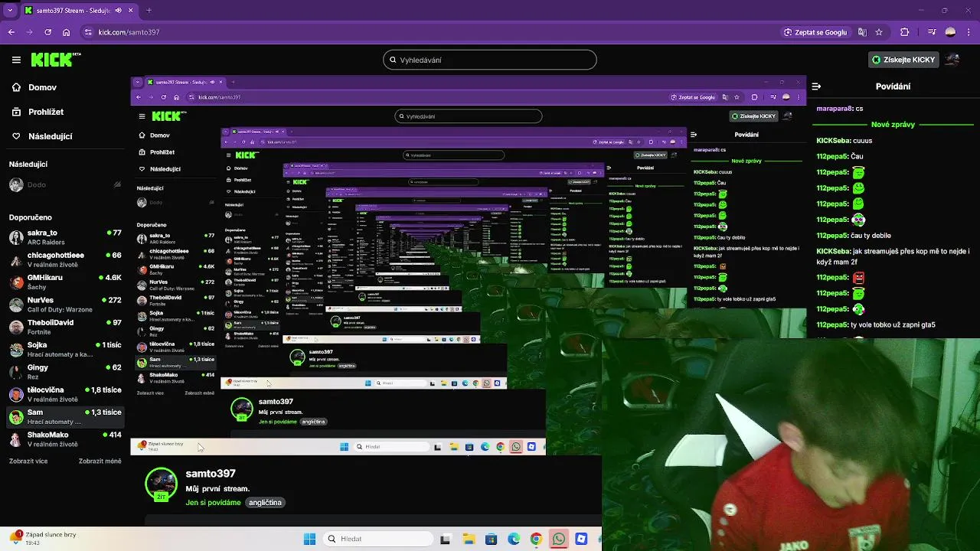Viewport: 980px width, 551px height.
Task: Click the angličtina language tag
Action: [265, 503]
